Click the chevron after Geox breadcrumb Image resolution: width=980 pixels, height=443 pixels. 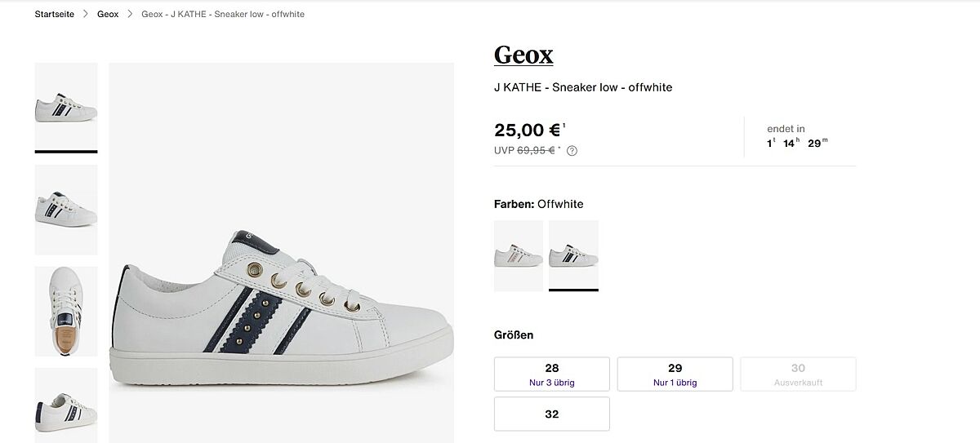pos(130,15)
